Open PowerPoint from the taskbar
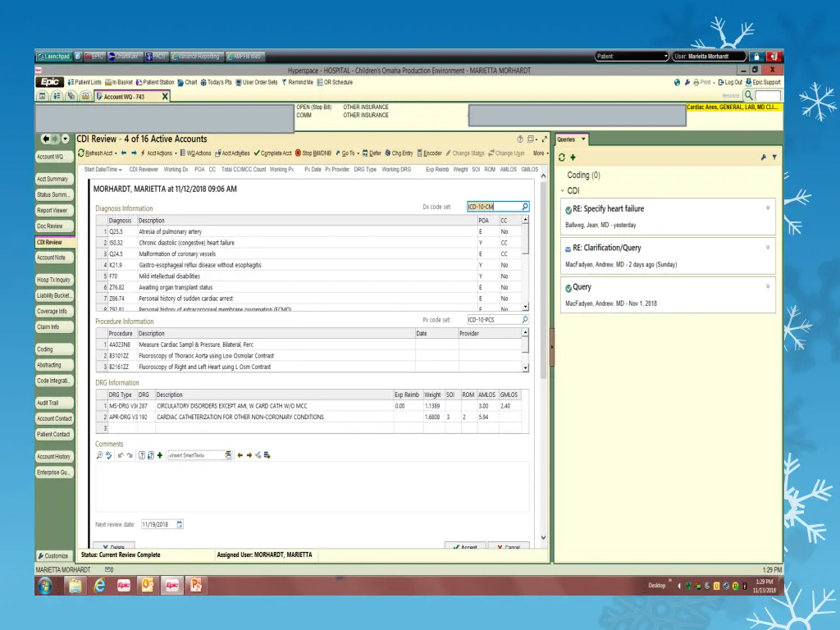Screen dimensions: 840x630 [196, 586]
